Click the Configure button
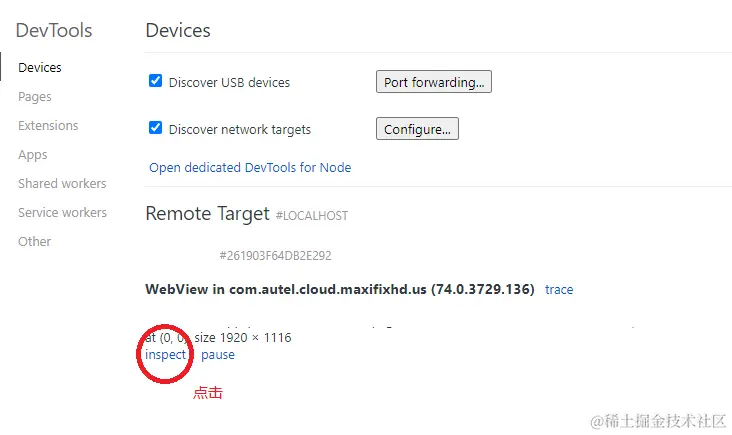 [417, 129]
